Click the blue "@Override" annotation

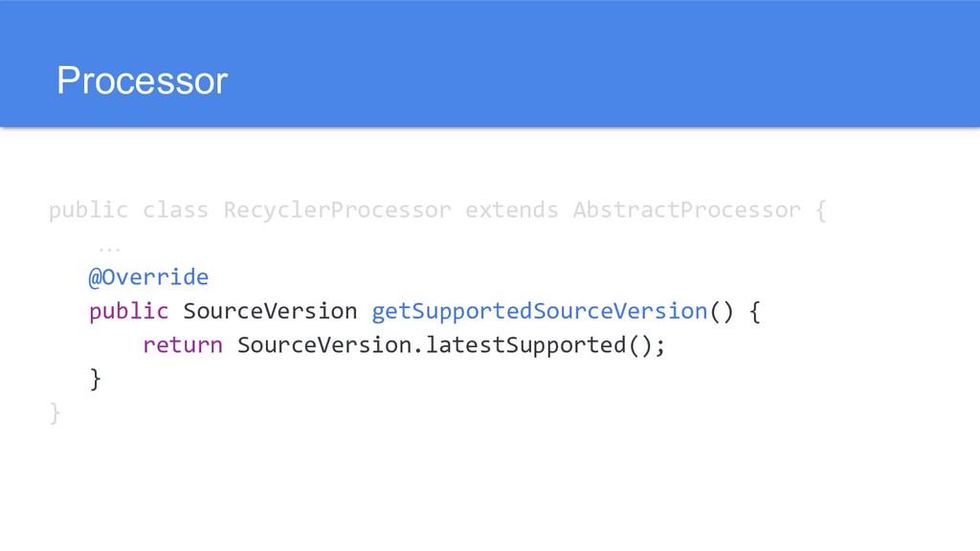pyautogui.click(x=148, y=277)
